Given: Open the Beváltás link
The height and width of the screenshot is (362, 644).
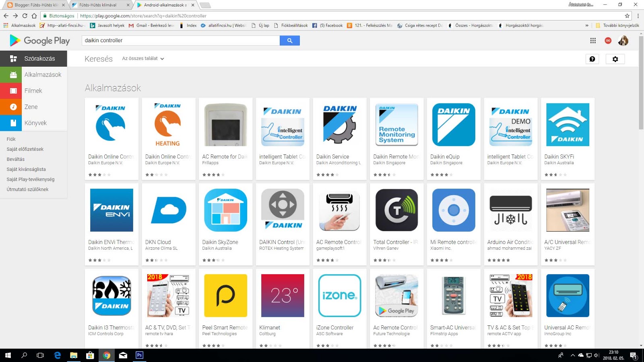Looking at the screenshot, I should pyautogui.click(x=16, y=159).
